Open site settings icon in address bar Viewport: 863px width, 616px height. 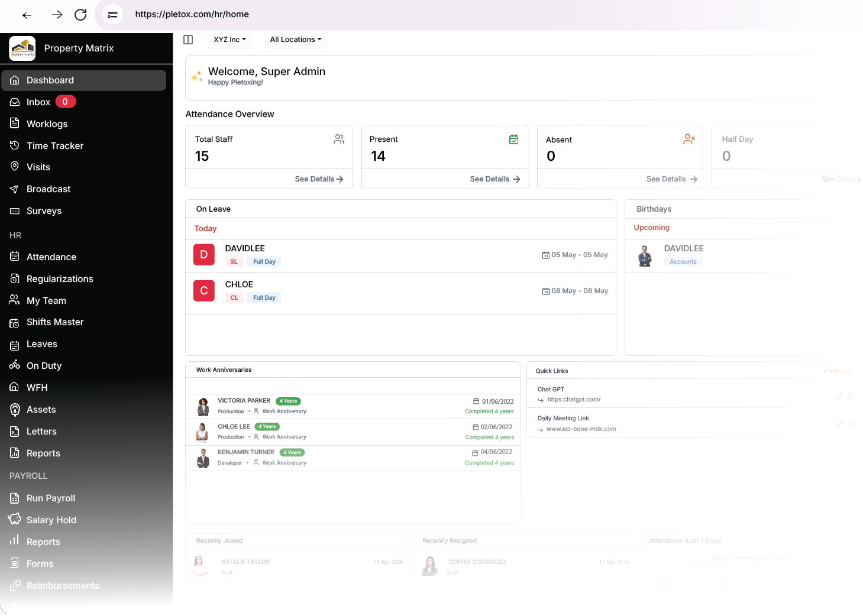pyautogui.click(x=112, y=14)
